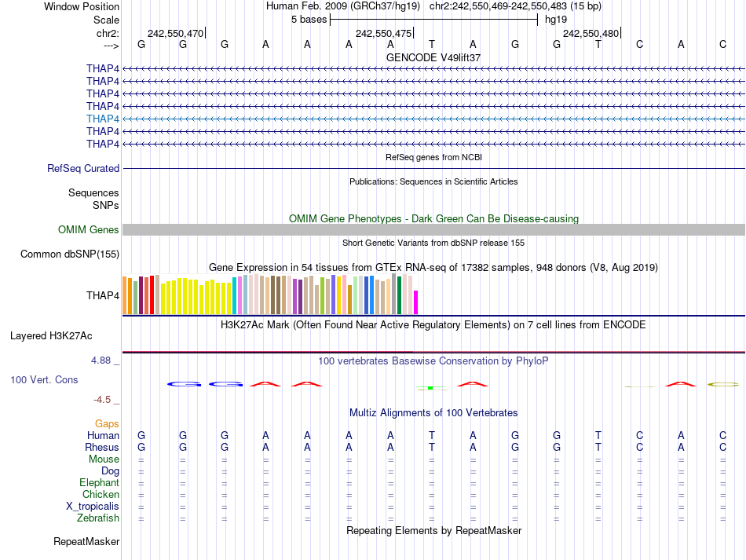The width and height of the screenshot is (746, 560).
Task: Click Publications: Sequences in Scientific Articles title
Action: point(433,181)
